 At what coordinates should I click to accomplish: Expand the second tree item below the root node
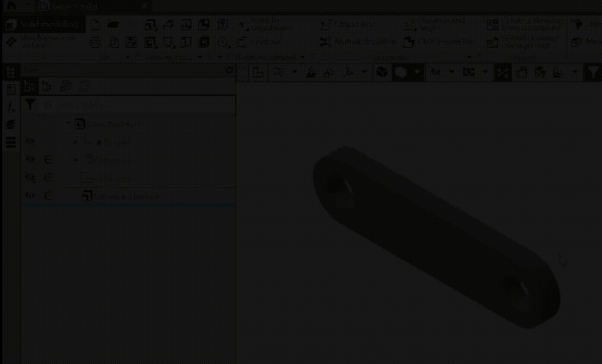click(76, 160)
